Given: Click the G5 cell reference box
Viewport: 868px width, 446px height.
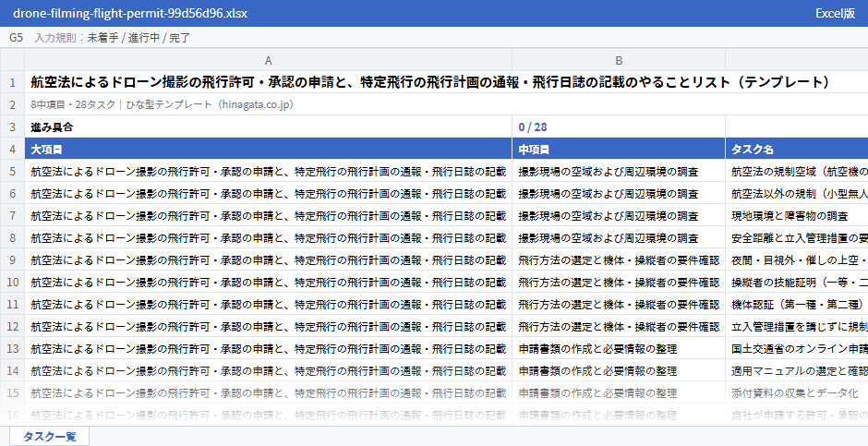Looking at the screenshot, I should click(16, 38).
